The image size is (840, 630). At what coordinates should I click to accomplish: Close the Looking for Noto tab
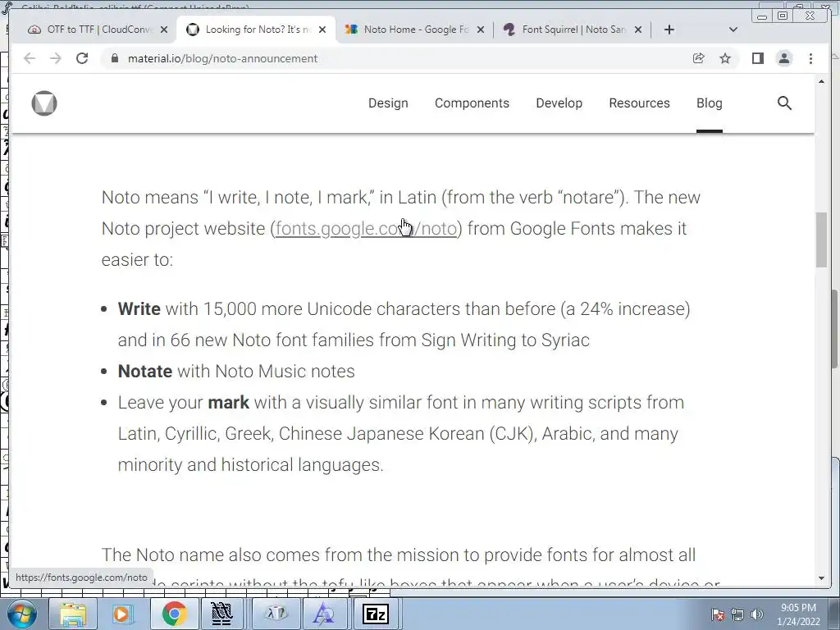[322, 30]
